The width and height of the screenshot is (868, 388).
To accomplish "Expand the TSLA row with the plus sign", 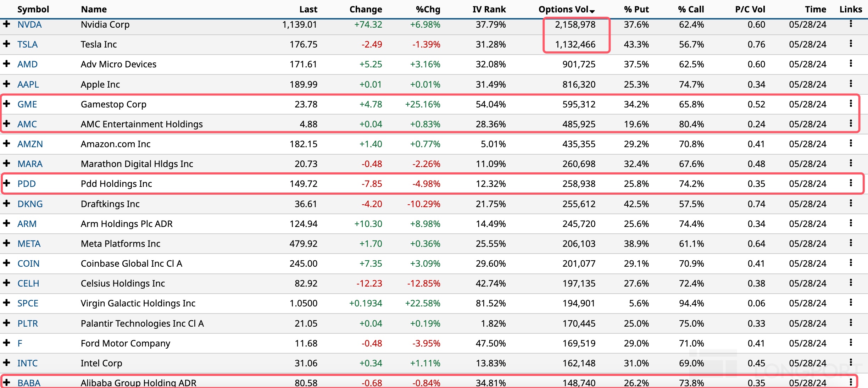I will click(6, 44).
